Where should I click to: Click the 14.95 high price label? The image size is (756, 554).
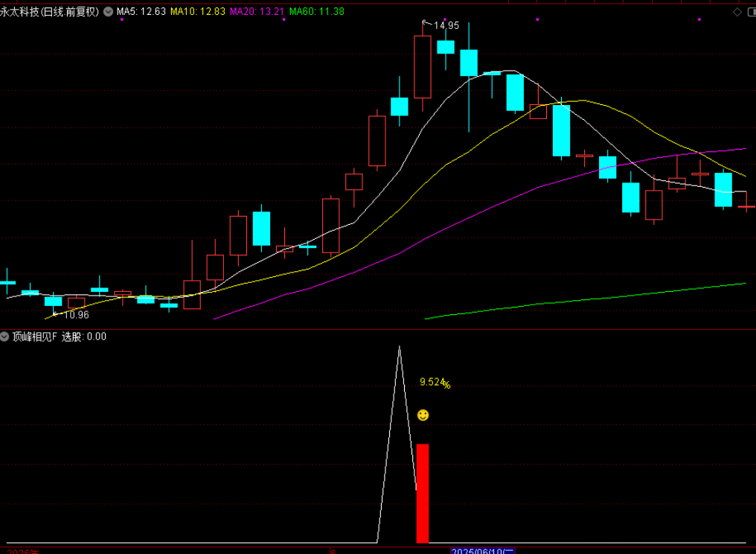(x=446, y=25)
